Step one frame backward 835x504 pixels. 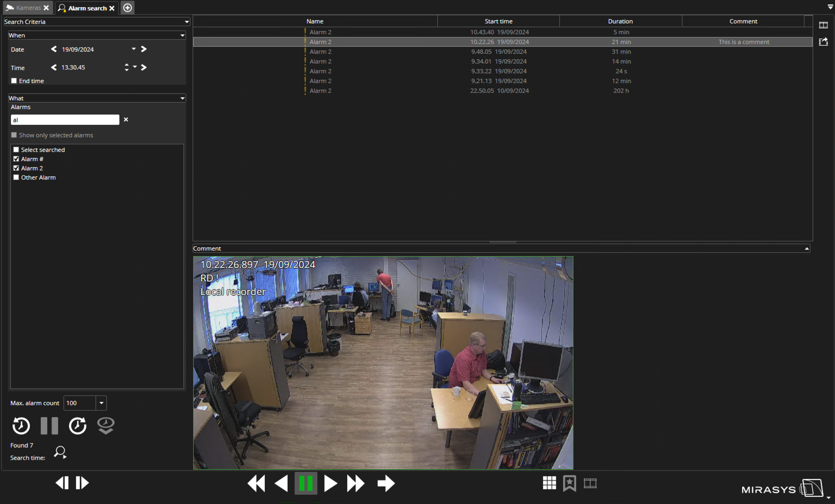(62, 483)
